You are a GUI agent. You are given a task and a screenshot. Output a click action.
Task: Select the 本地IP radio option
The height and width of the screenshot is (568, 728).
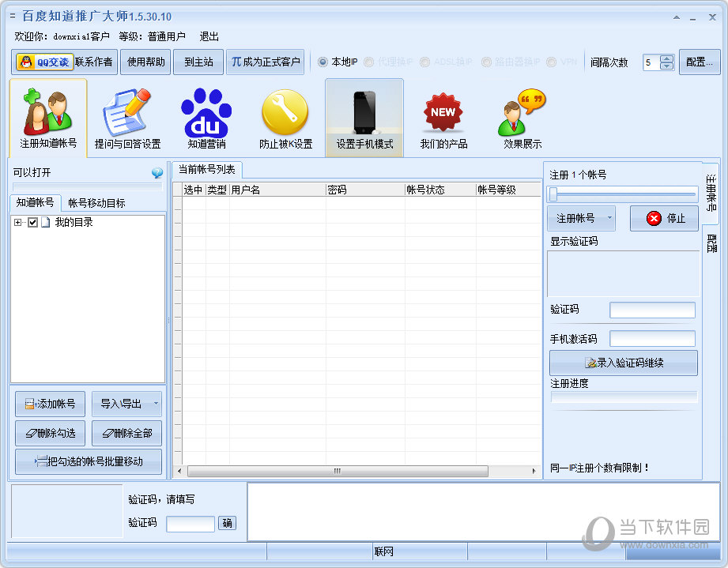(x=338, y=62)
